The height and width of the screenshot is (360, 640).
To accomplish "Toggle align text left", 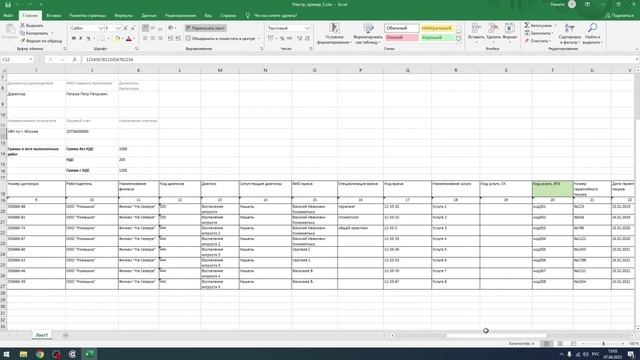I will coord(145,38).
